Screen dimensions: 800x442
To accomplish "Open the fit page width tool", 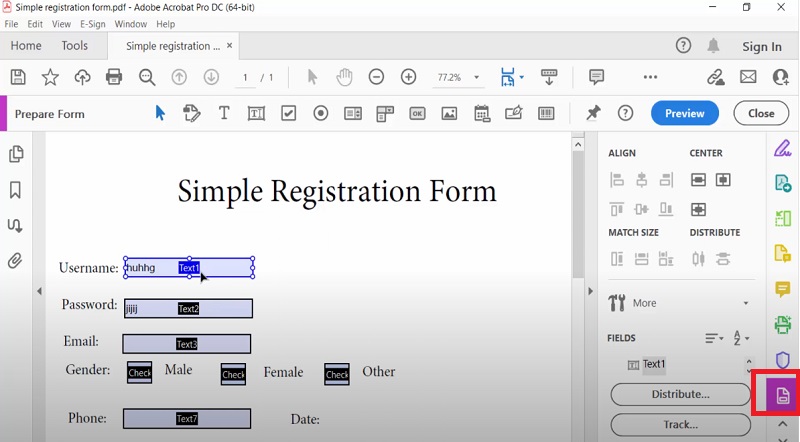I will click(x=508, y=77).
